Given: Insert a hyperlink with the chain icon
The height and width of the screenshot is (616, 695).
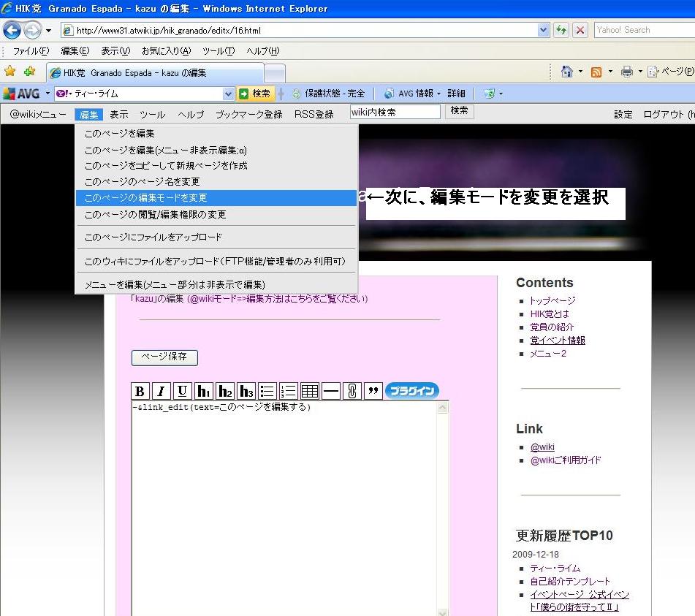Looking at the screenshot, I should click(x=352, y=391).
